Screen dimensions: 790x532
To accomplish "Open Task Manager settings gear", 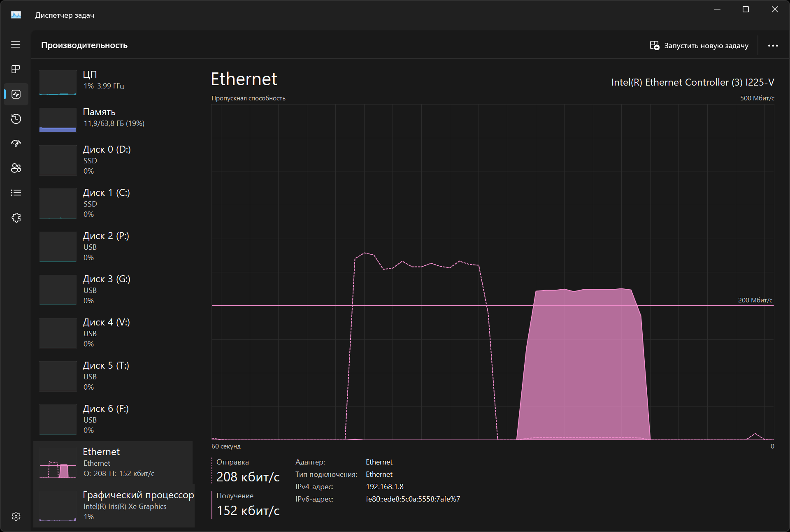I will (x=16, y=516).
